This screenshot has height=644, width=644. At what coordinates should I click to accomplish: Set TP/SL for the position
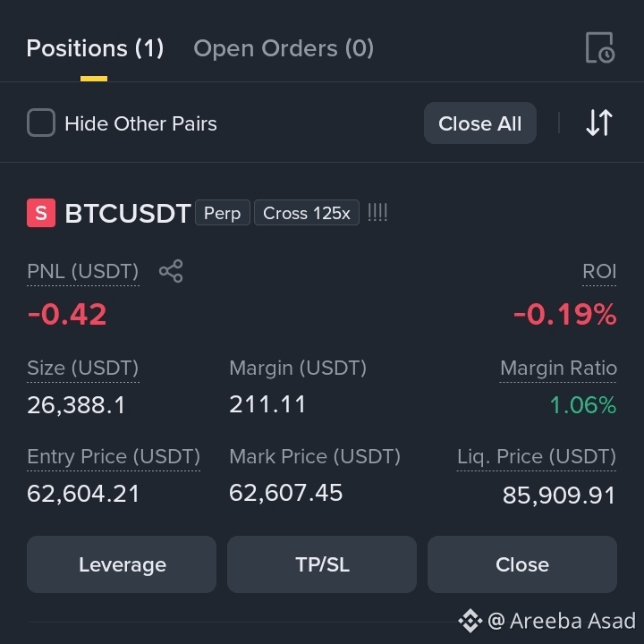pyautogui.click(x=322, y=564)
